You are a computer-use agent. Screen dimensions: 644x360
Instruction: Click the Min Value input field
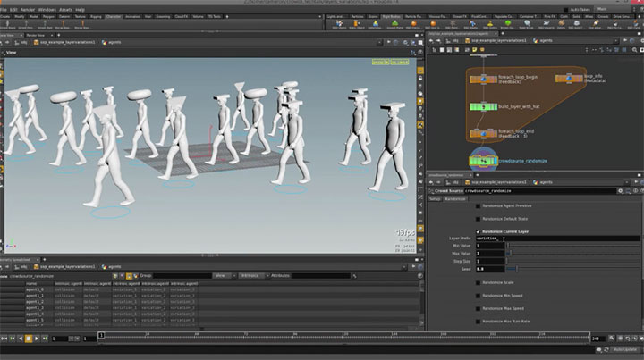489,246
